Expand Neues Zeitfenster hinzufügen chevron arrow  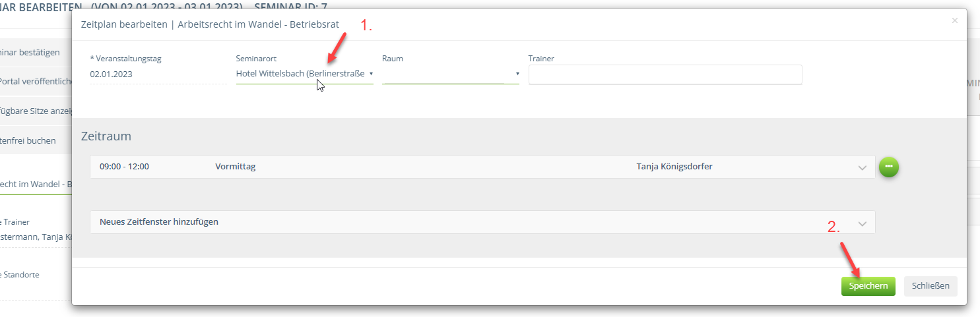(x=862, y=223)
